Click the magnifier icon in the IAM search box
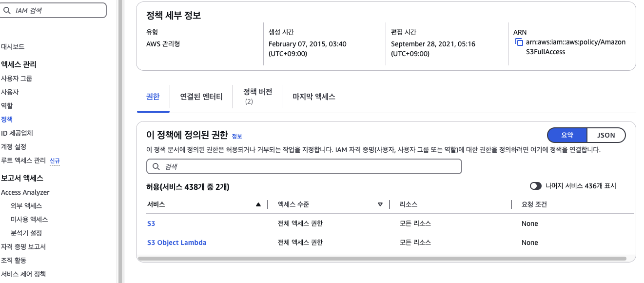Screen dimensions: 644x283 7,10
